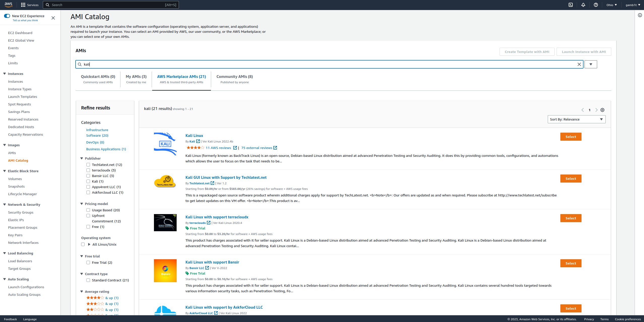This screenshot has height=322, width=644.
Task: Expand the All Linux/Unix operating system tree
Action: [x=89, y=244]
